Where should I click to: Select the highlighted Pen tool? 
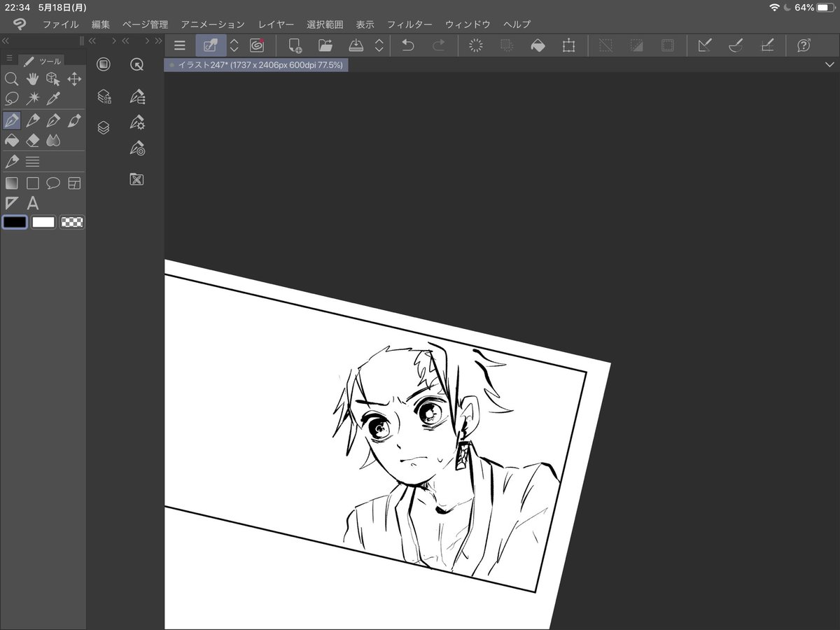click(11, 120)
